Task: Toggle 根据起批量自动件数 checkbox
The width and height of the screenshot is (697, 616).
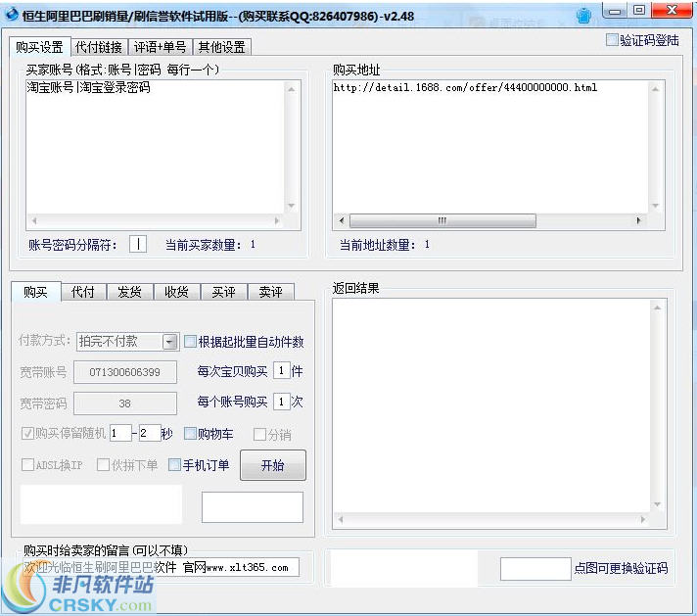Action: pos(190,342)
